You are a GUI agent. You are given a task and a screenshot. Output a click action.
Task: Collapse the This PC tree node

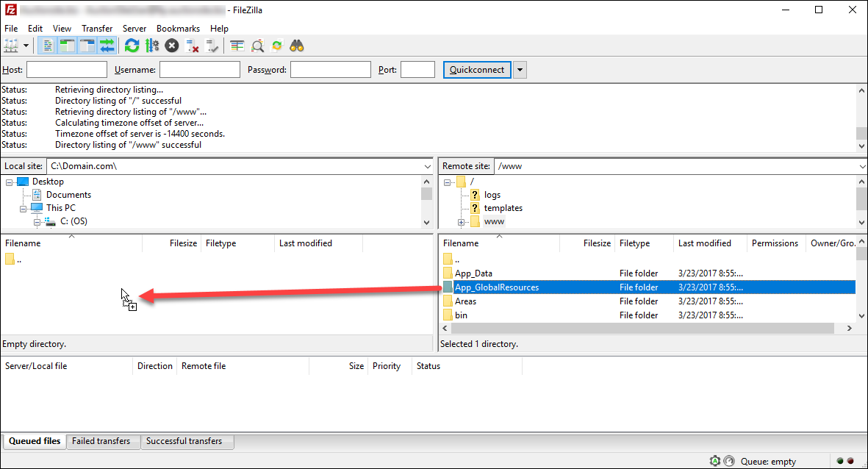(24, 208)
